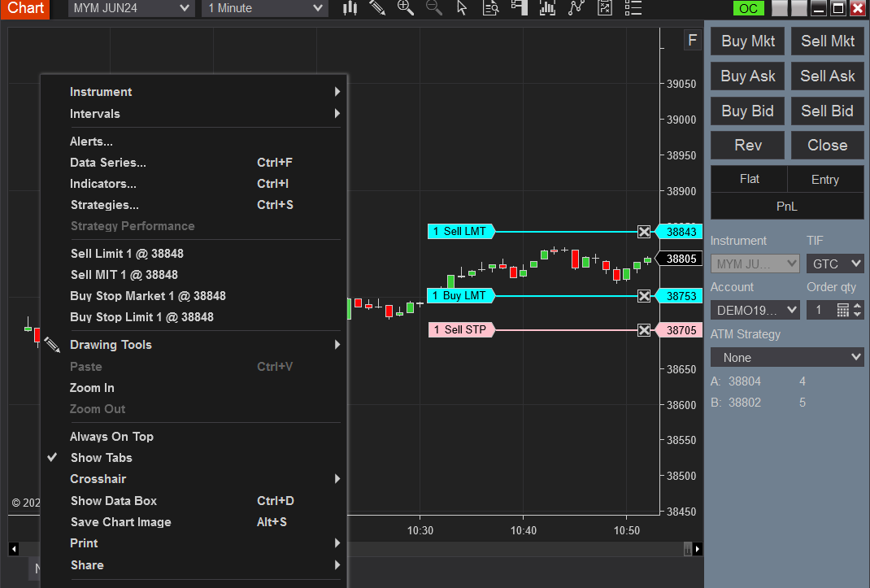870x588 pixels.
Task: Open the MYM JUN24 instrument dropdown
Action: tap(132, 8)
